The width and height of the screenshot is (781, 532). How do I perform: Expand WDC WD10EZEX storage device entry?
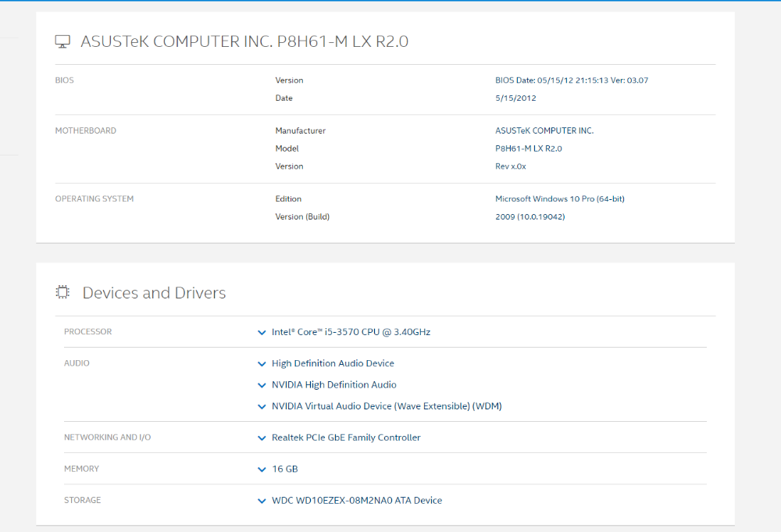pyautogui.click(x=262, y=501)
